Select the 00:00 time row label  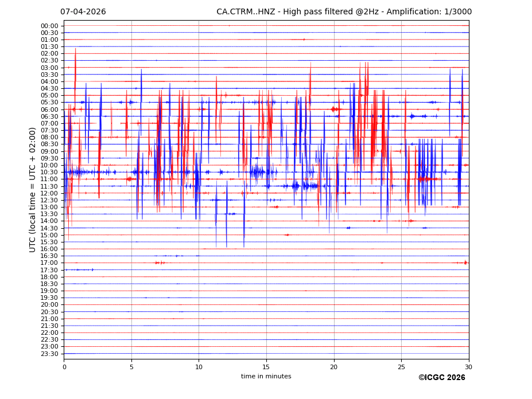(x=49, y=26)
